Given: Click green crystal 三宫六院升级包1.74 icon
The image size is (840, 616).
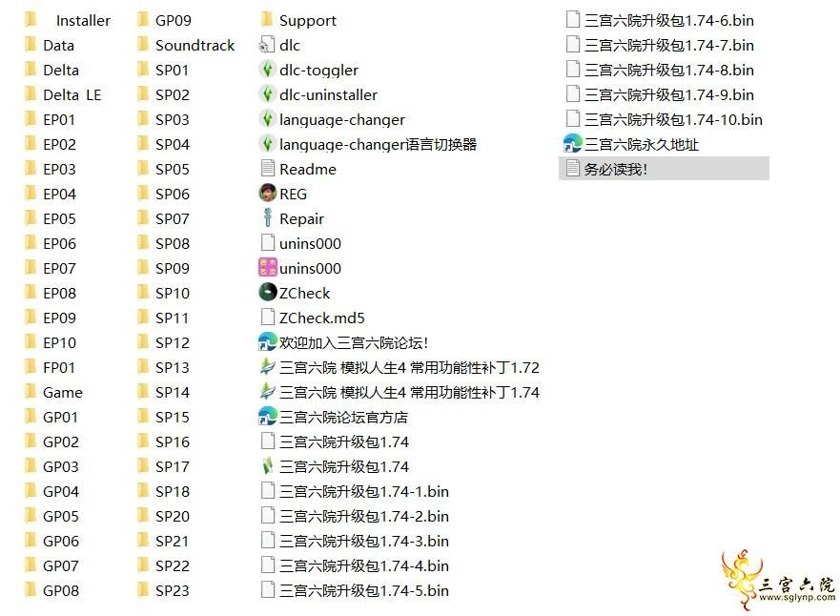Looking at the screenshot, I should coord(267,466).
